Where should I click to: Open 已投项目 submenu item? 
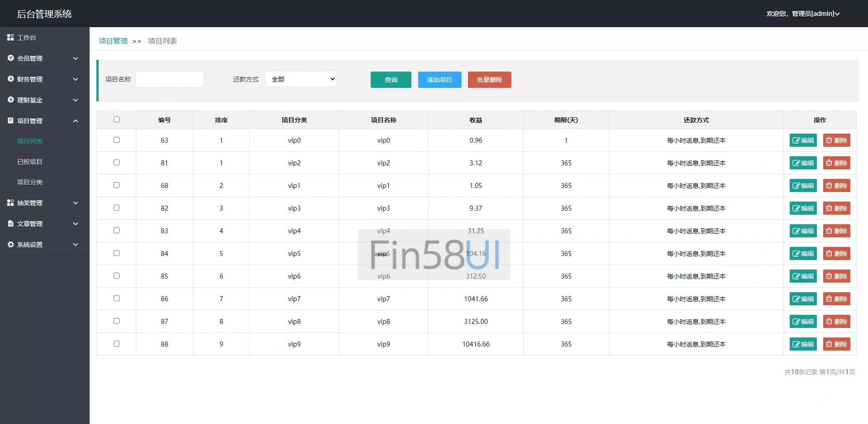pos(30,162)
